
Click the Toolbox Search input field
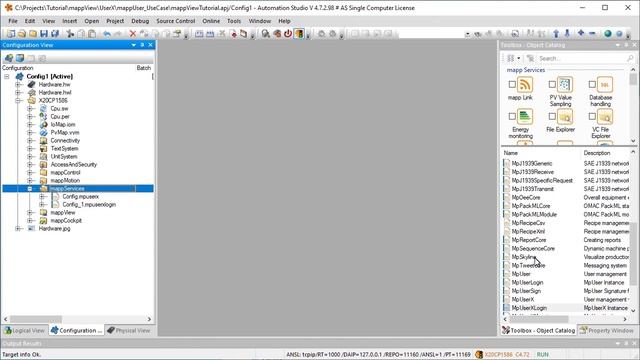[x=581, y=58]
